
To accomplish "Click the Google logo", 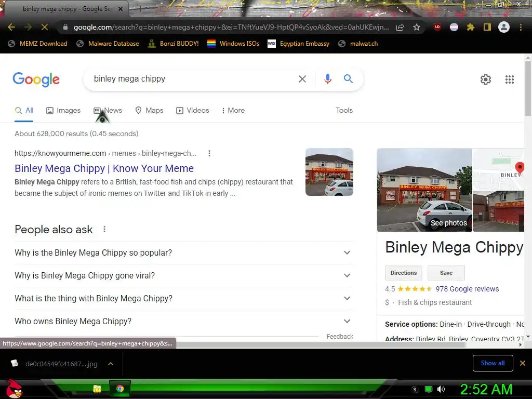I will click(x=36, y=79).
